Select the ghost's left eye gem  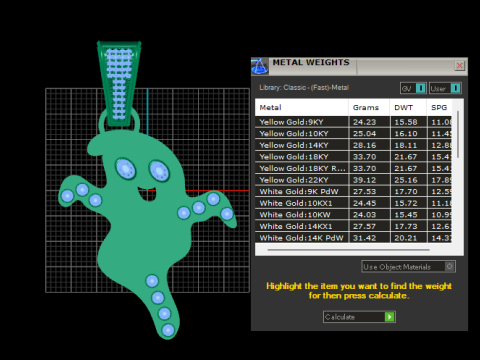125,168
